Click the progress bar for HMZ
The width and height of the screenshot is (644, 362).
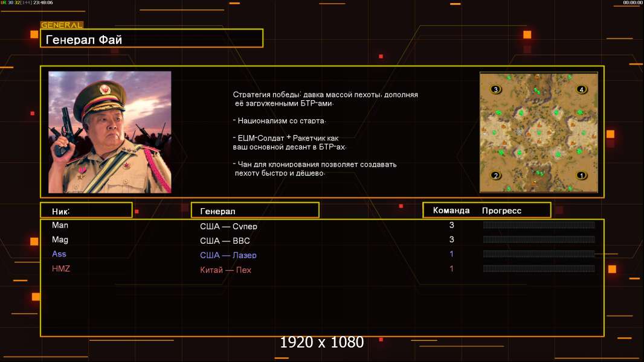pyautogui.click(x=539, y=268)
